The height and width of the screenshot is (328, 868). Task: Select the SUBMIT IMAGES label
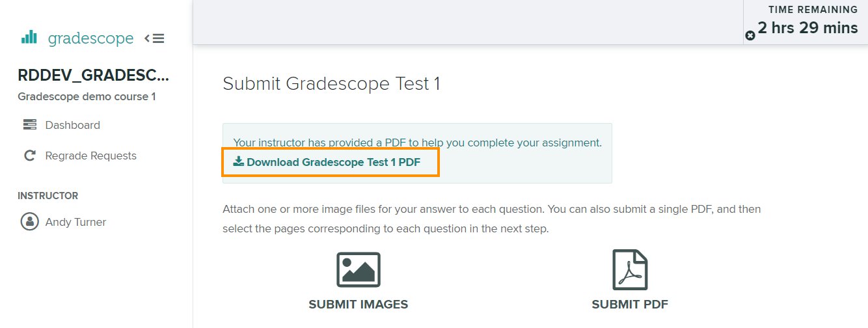[359, 305]
